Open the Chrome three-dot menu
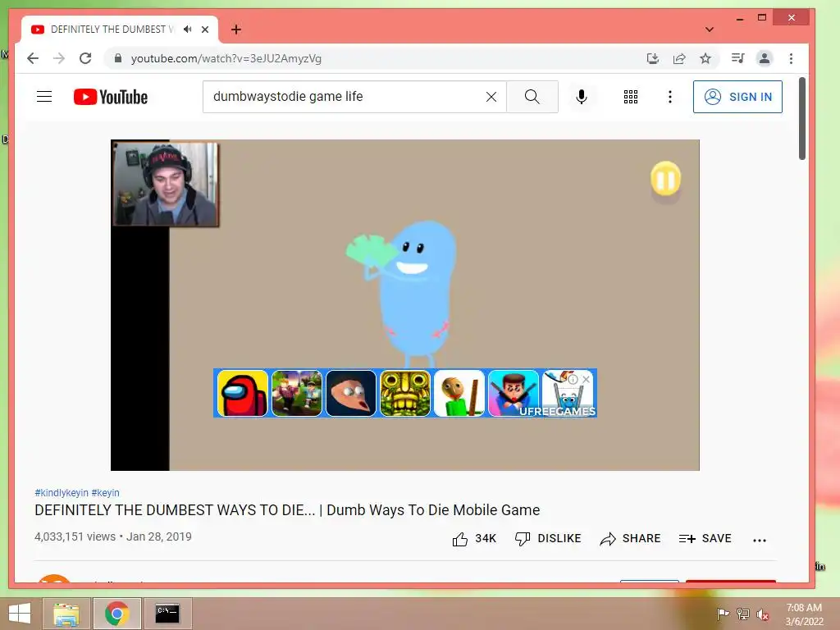 (x=792, y=58)
